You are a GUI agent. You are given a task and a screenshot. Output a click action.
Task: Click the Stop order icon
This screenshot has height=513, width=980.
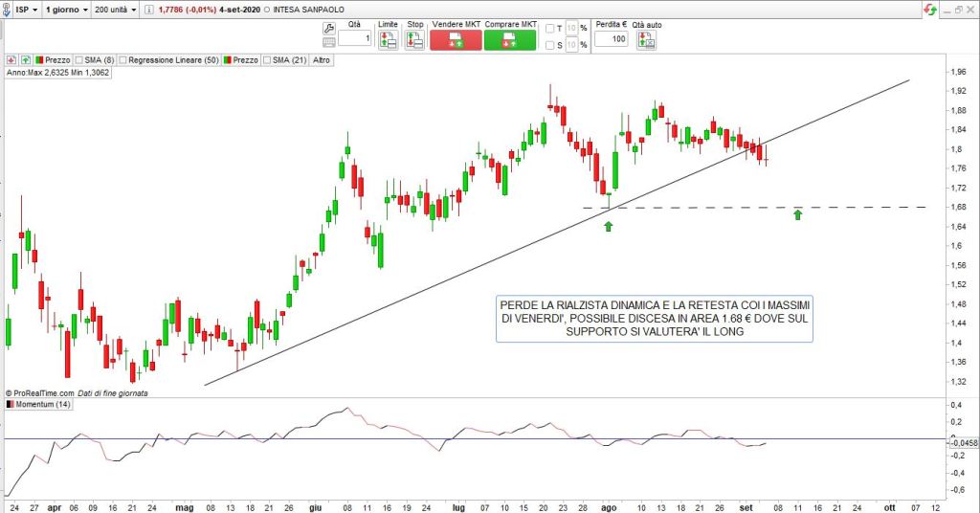coord(414,39)
